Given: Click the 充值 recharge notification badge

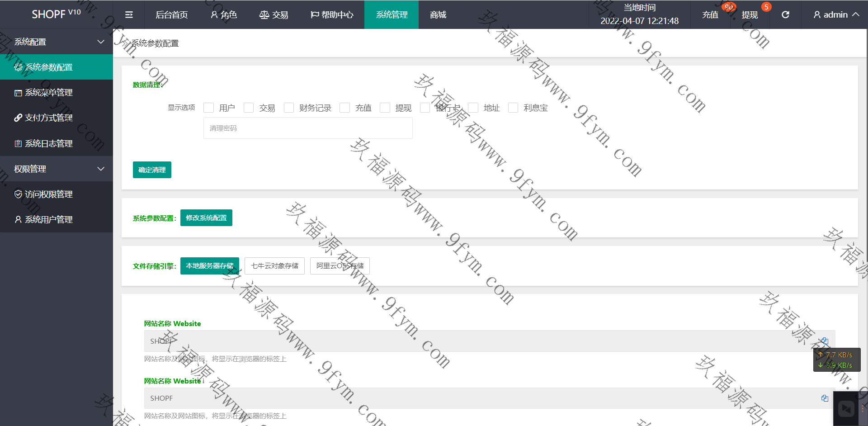Looking at the screenshot, I should (x=728, y=7).
